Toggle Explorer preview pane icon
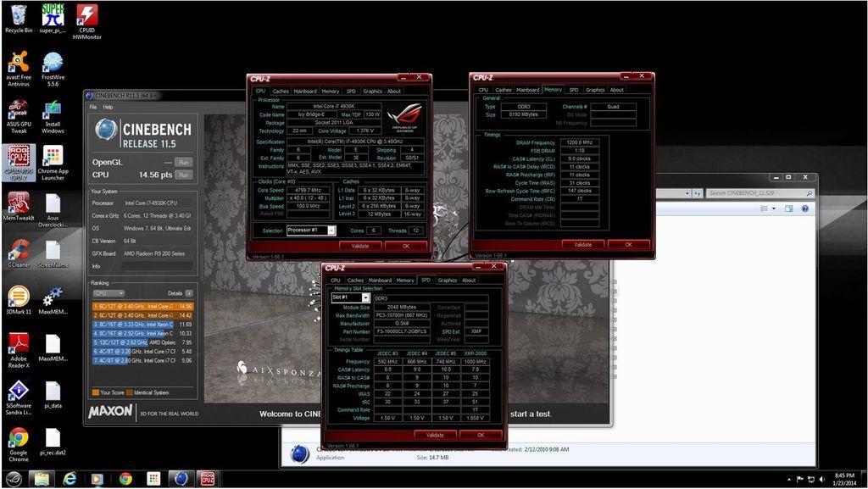This screenshot has width=868, height=489. pyautogui.click(x=789, y=208)
